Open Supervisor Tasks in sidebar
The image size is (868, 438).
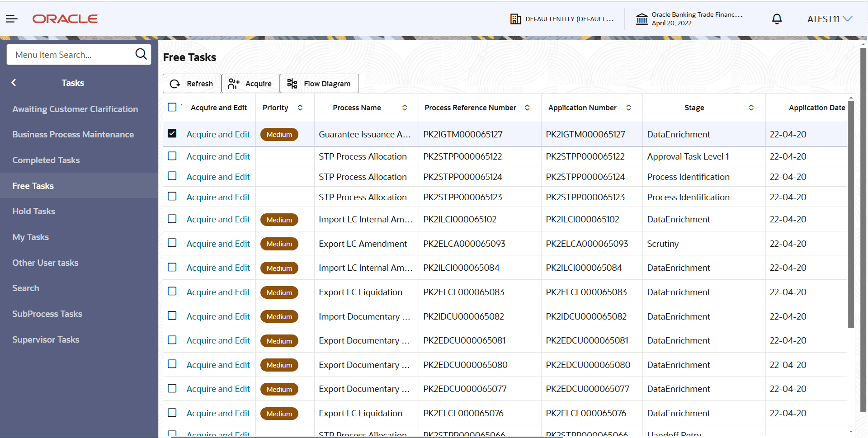point(46,339)
